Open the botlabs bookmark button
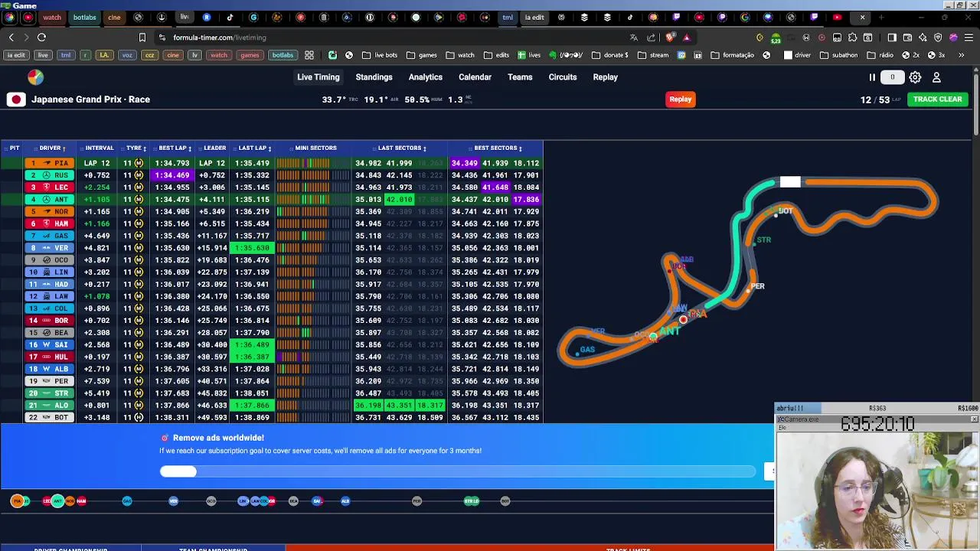 (283, 55)
